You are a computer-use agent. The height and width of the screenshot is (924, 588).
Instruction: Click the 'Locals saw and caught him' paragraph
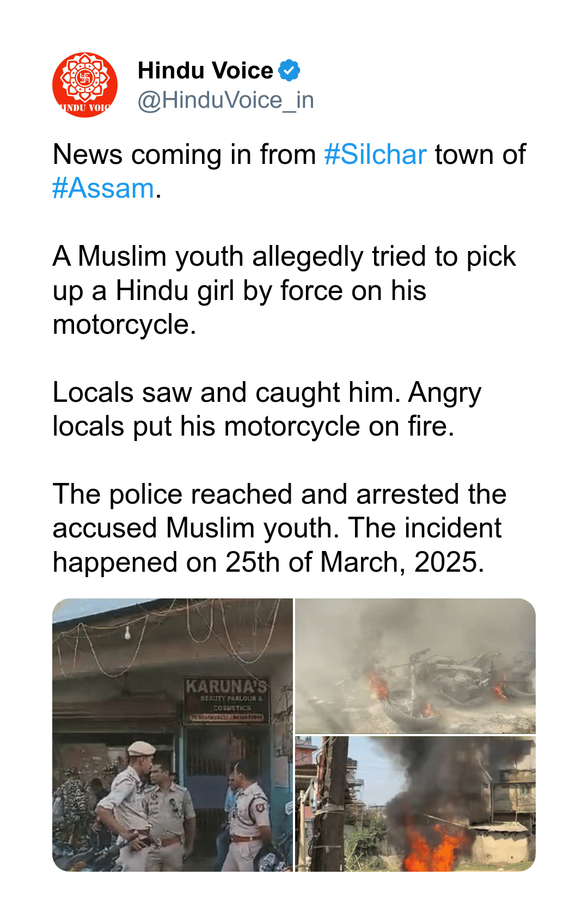pos(267,409)
